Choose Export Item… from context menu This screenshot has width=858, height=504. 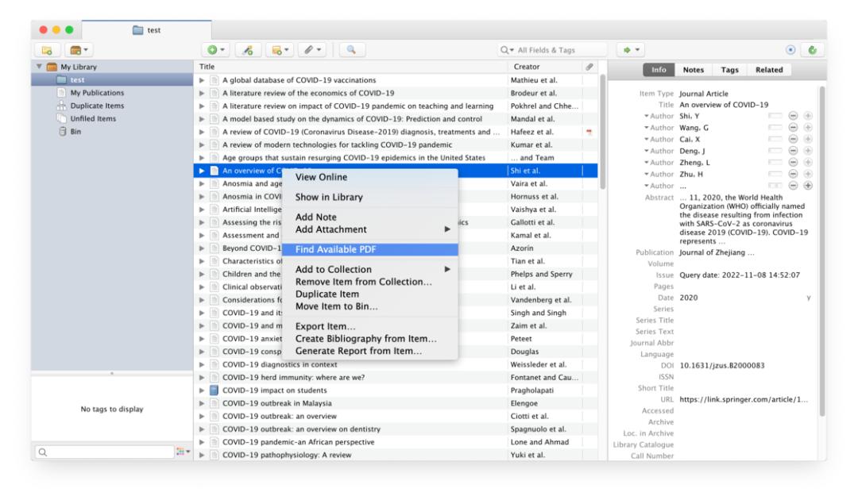[x=325, y=326]
